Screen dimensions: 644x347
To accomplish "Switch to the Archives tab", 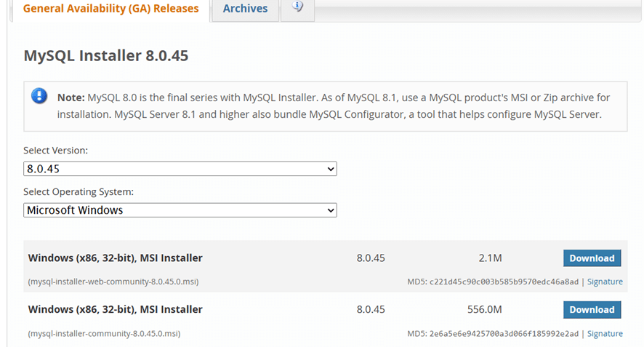I will pyautogui.click(x=245, y=9).
